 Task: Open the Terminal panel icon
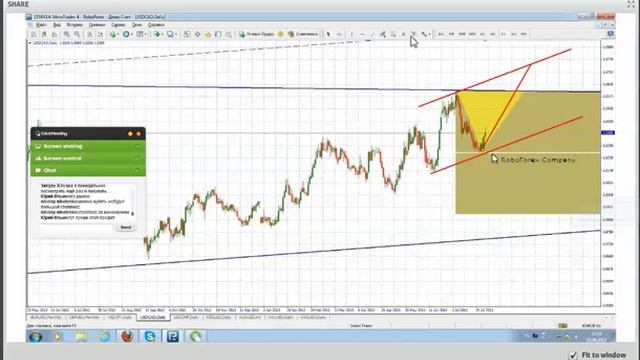(218, 34)
